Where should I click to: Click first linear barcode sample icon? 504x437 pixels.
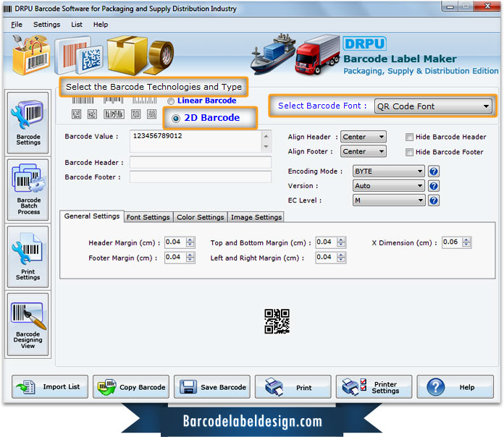coord(83,101)
